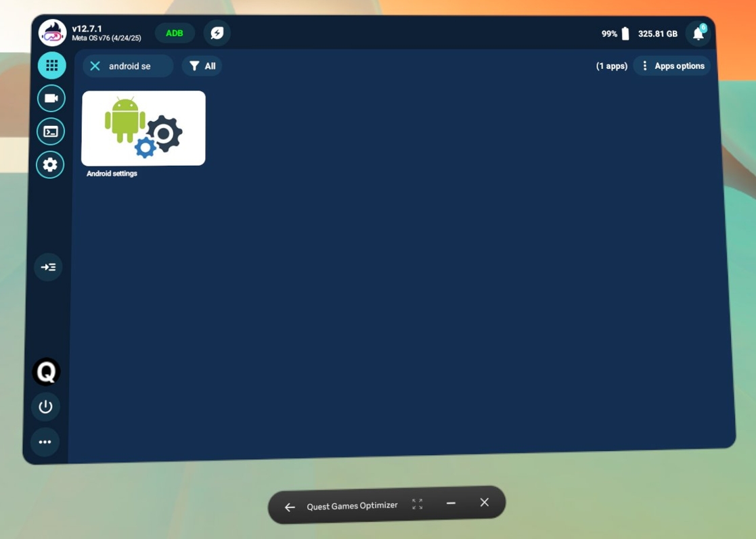The width and height of the screenshot is (756, 539).
Task: Click the 'Quest Games Optimizer' window title
Action: click(352, 506)
